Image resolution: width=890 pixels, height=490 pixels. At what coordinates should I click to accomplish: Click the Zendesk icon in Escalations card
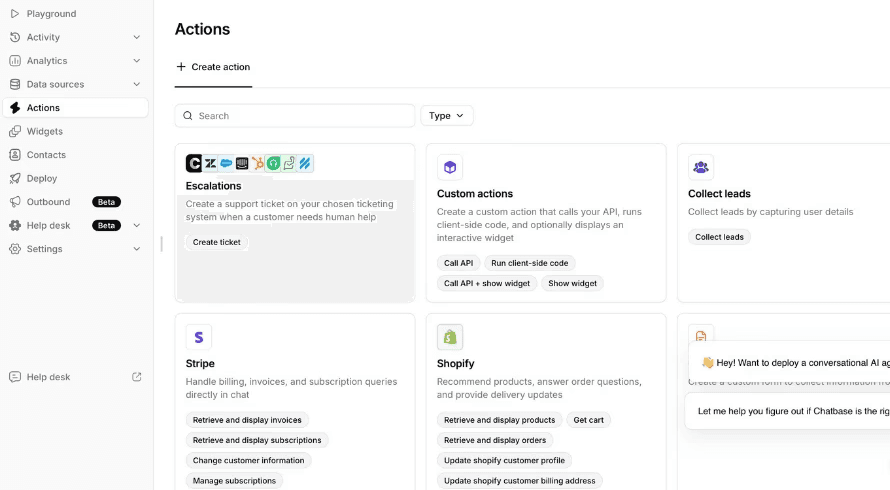point(210,164)
